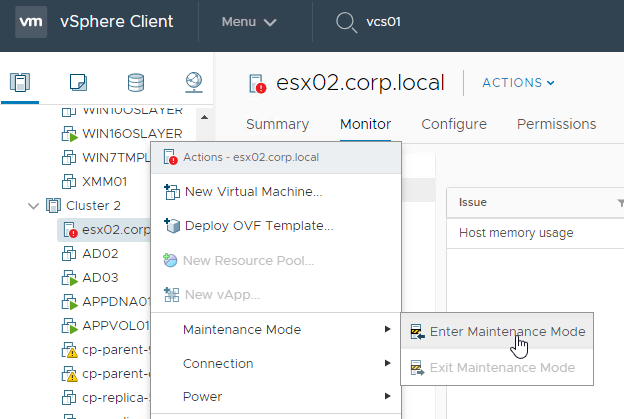Open the Summary tab
The width and height of the screenshot is (624, 419).
(x=277, y=124)
